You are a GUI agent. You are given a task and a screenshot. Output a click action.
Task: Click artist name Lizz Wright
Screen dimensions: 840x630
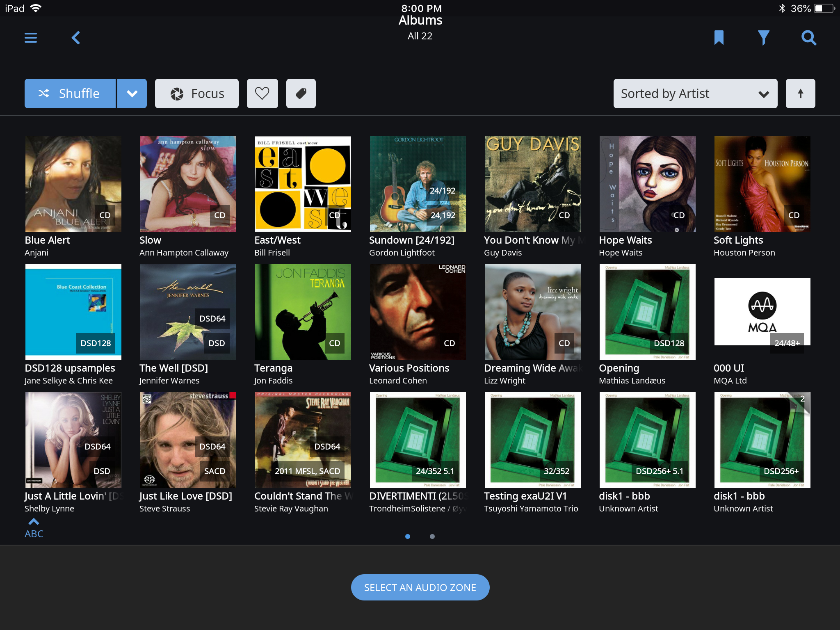pos(504,381)
